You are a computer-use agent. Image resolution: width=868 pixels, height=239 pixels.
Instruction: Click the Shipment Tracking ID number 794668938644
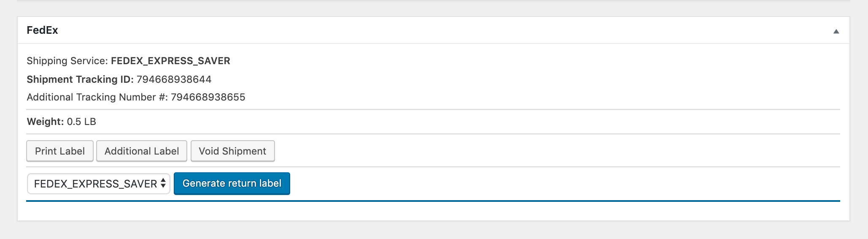pos(174,79)
